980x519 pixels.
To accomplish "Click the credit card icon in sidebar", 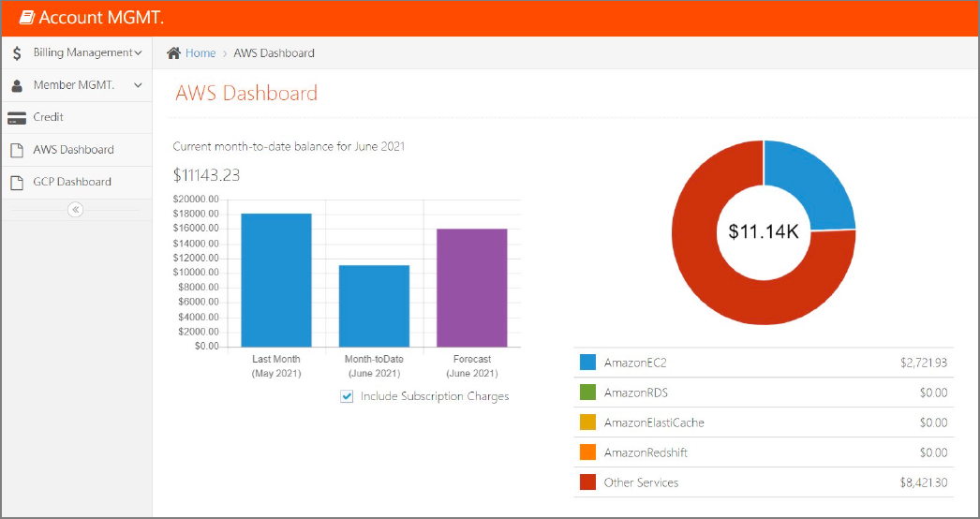I will [17, 118].
